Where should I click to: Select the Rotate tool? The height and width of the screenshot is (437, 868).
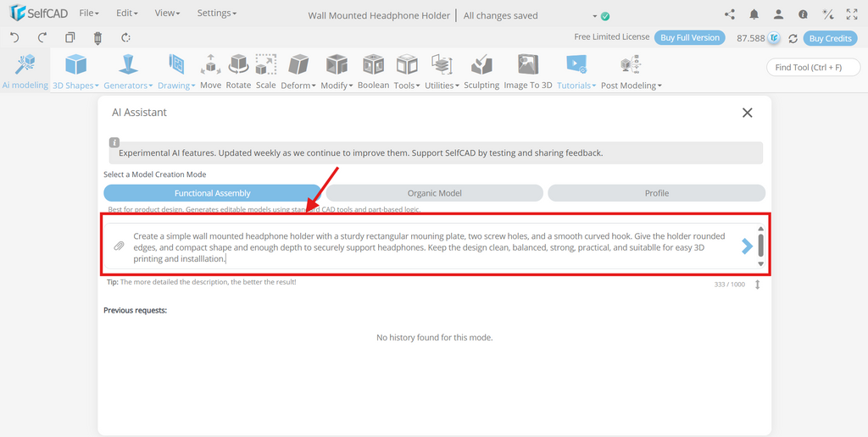click(x=238, y=71)
